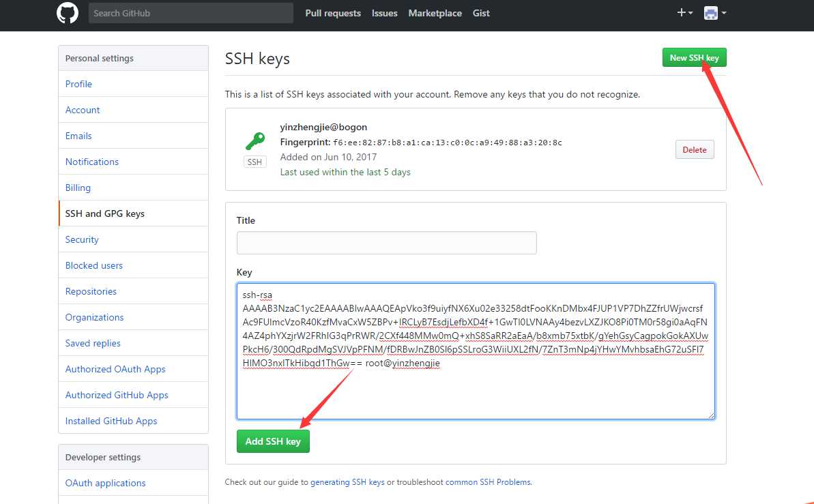The height and width of the screenshot is (504, 814).
Task: Focus the Search GitHub field
Action: pos(191,13)
